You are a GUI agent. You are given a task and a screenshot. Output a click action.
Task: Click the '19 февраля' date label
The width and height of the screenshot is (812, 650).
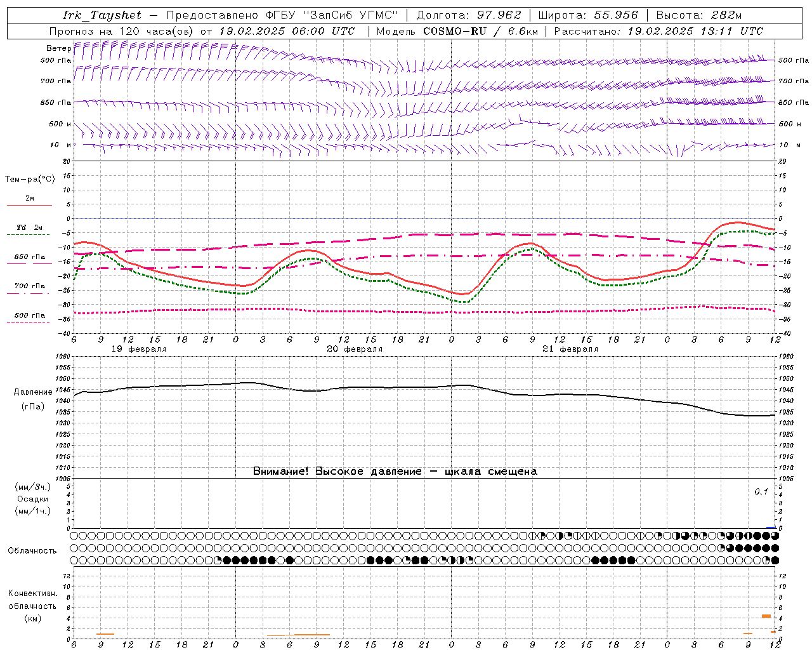(139, 349)
